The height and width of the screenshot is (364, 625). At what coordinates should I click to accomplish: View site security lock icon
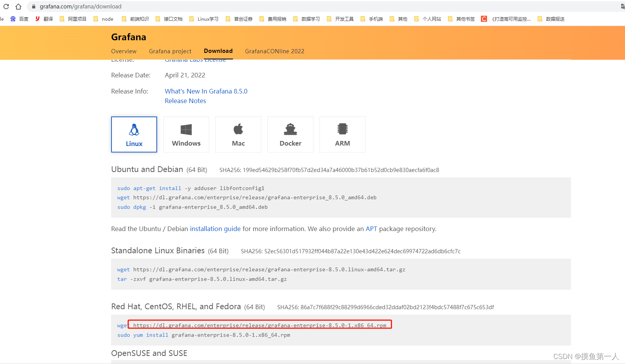(34, 7)
